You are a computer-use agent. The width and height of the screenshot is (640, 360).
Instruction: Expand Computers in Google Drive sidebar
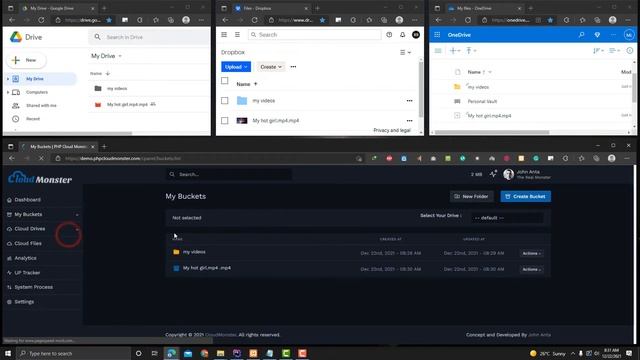8,92
